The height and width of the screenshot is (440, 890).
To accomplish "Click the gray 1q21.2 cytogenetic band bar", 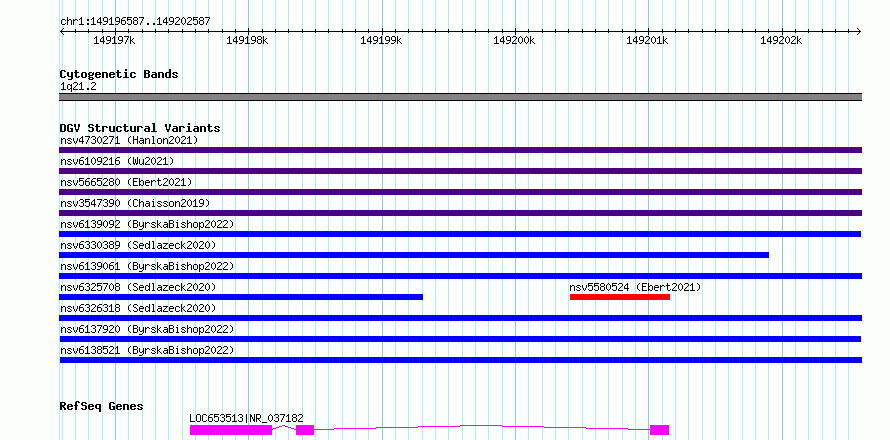I will (x=460, y=97).
